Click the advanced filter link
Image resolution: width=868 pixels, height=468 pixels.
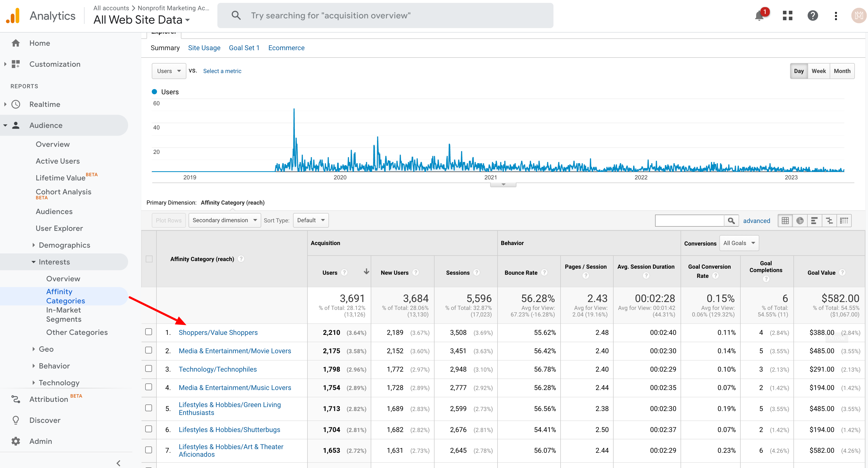[756, 221]
